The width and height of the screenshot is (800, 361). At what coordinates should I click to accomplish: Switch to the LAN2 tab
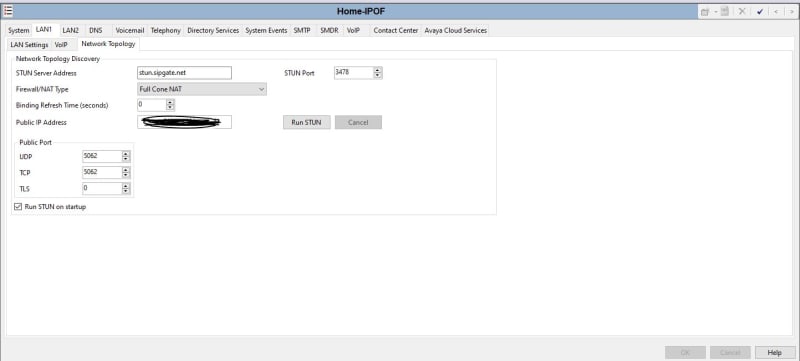[71, 31]
